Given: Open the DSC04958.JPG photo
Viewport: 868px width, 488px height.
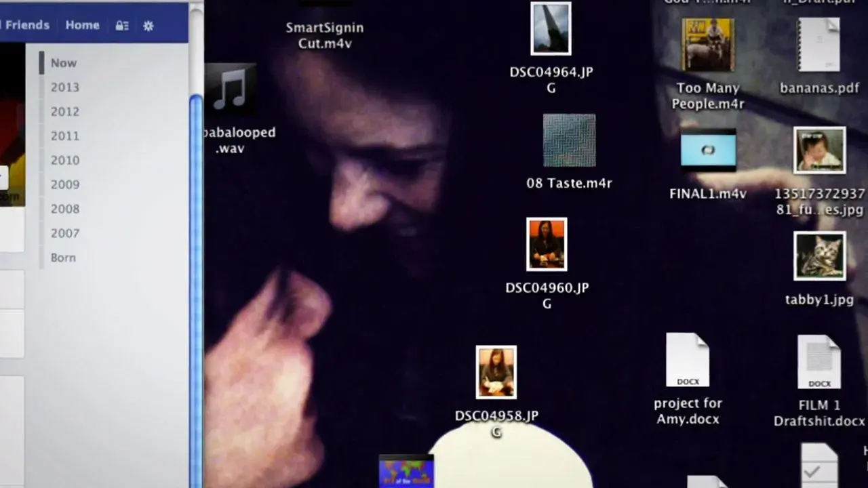Looking at the screenshot, I should click(496, 371).
